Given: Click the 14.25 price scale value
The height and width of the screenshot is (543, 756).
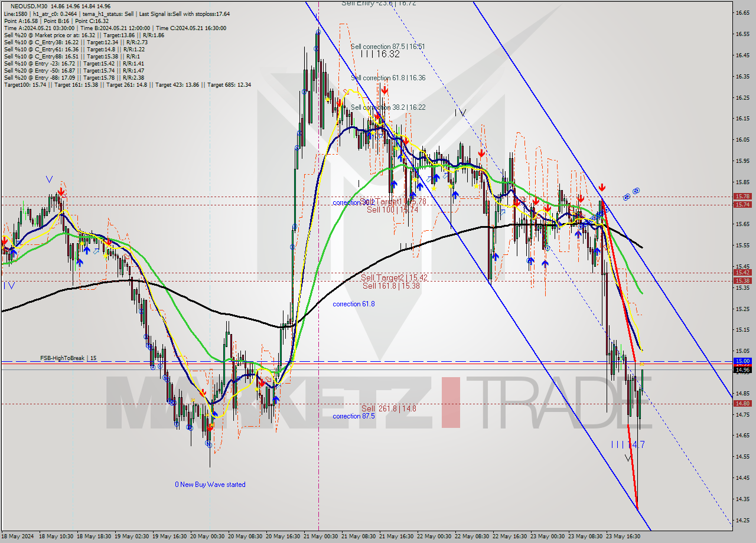Looking at the screenshot, I should pyautogui.click(x=742, y=520).
